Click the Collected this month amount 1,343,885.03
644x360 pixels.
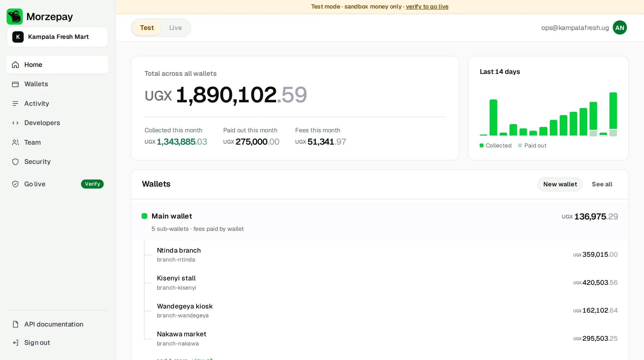[x=176, y=142]
